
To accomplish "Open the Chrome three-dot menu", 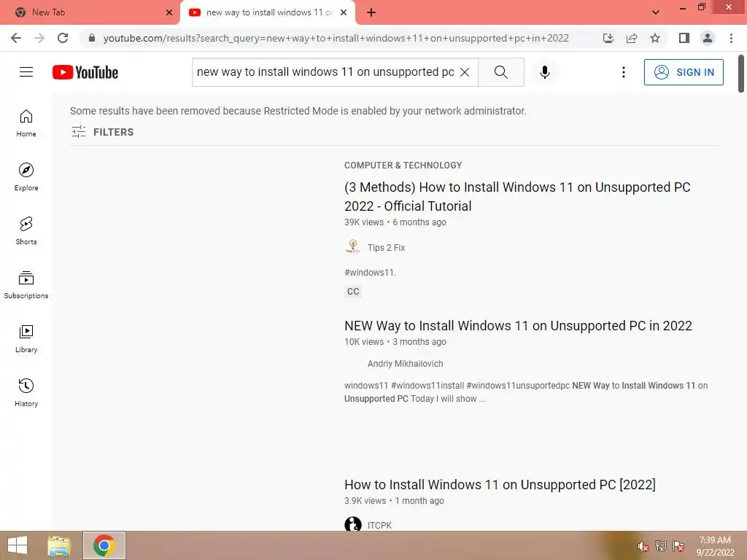I will [731, 38].
